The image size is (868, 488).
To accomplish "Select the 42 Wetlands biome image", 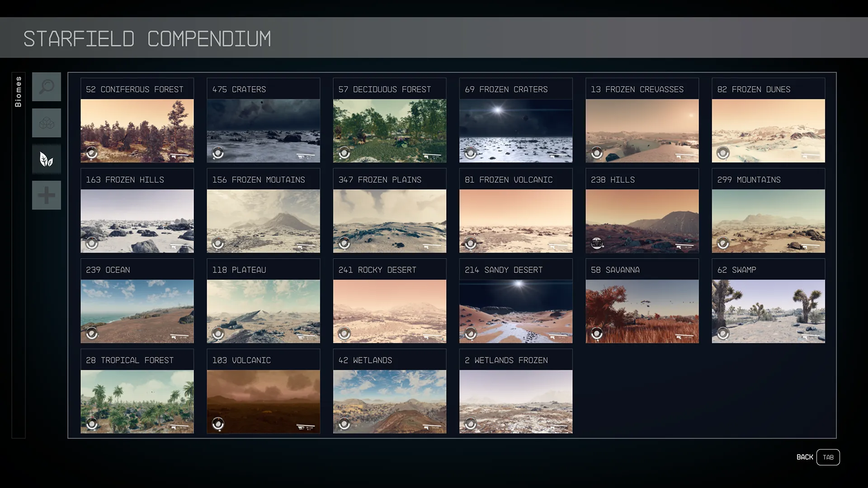I will point(390,402).
